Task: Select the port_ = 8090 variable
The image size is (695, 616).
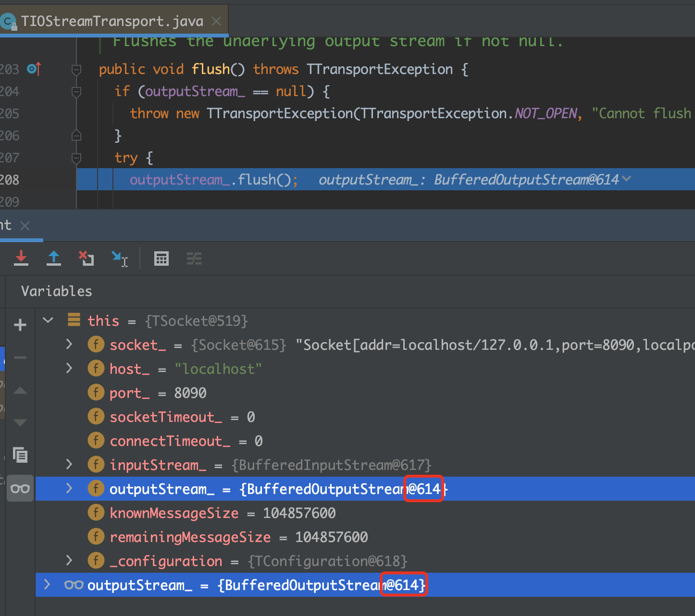Action: click(x=365, y=393)
